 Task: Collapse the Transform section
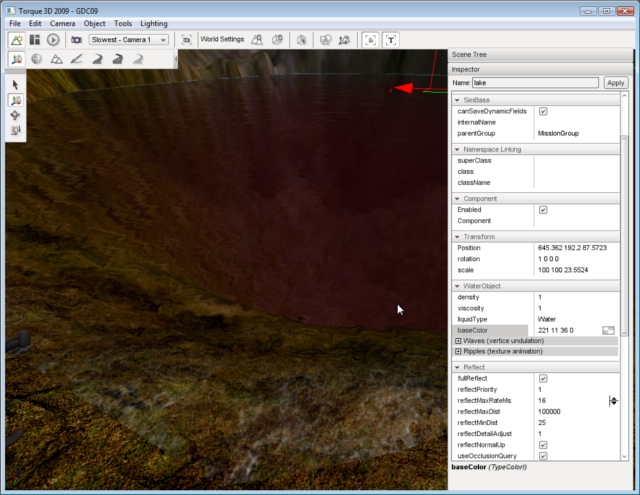457,236
